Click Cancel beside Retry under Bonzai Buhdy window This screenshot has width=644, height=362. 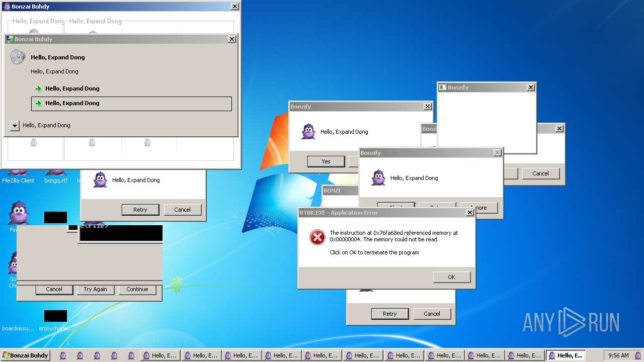click(x=182, y=210)
